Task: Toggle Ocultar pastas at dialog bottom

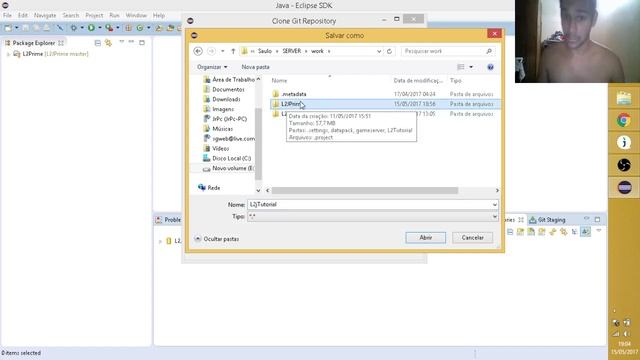Action: pos(217,239)
